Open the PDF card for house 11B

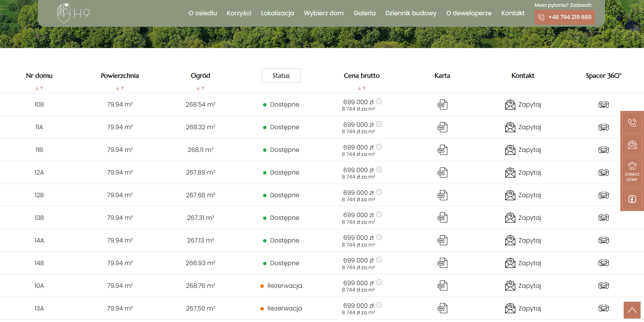pos(442,150)
